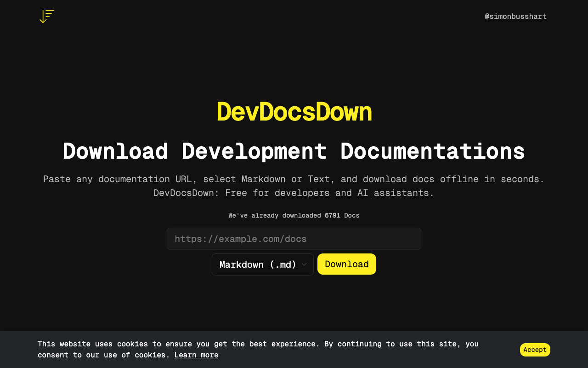Click the https://example.com/docs placeholder box
The width and height of the screenshot is (588, 368).
click(x=294, y=239)
